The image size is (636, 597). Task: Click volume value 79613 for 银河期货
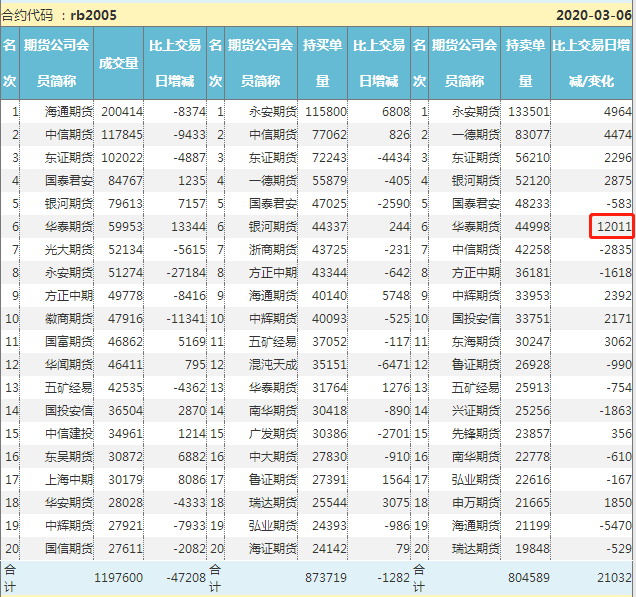point(125,204)
